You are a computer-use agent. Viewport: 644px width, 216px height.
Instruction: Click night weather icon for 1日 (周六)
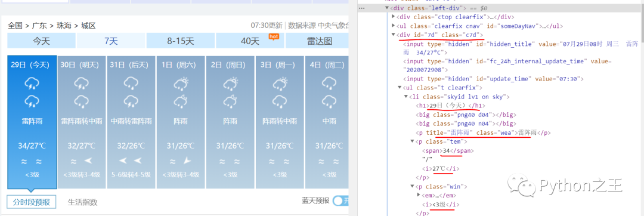(x=181, y=101)
